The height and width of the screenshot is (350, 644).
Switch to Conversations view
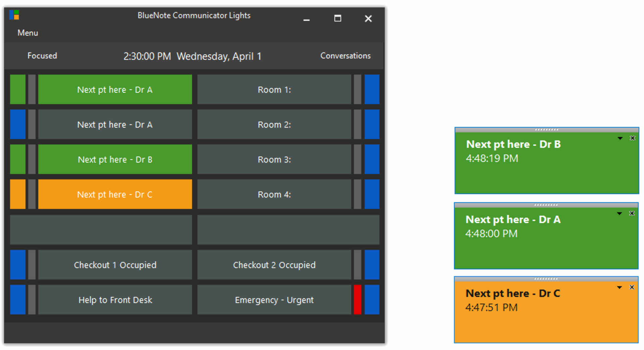tap(345, 56)
